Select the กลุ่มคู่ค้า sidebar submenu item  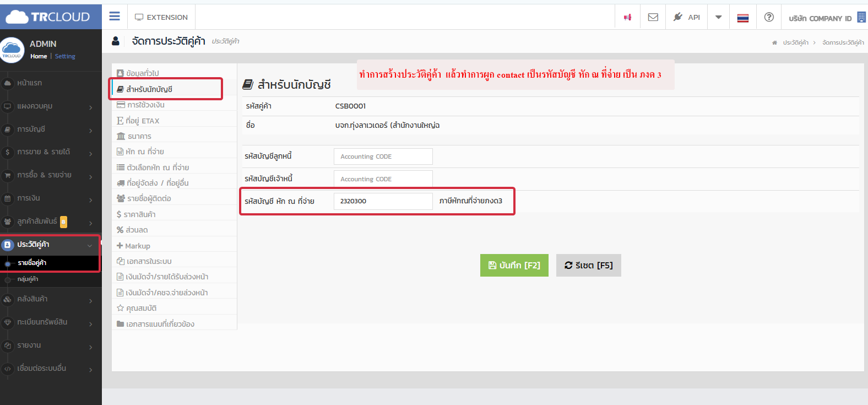(x=28, y=279)
